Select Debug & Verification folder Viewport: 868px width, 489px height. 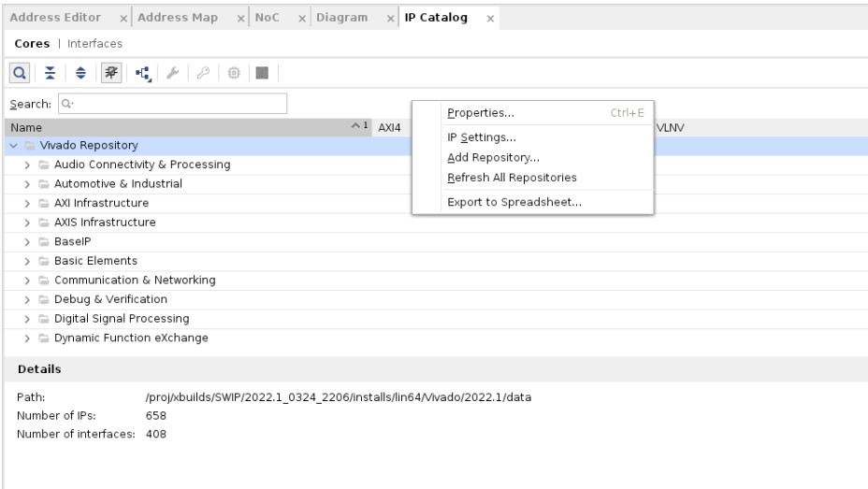tap(110, 300)
